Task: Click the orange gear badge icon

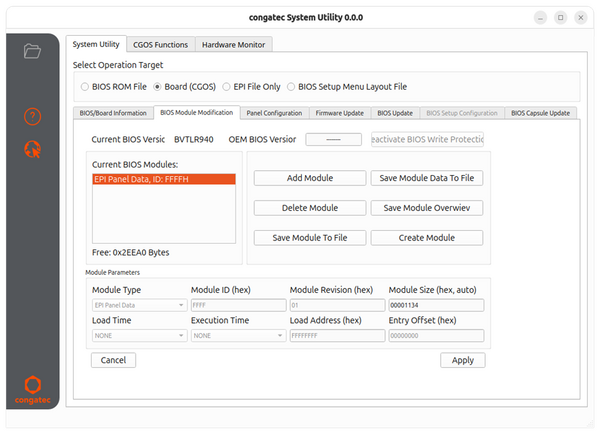Action: [x=32, y=150]
